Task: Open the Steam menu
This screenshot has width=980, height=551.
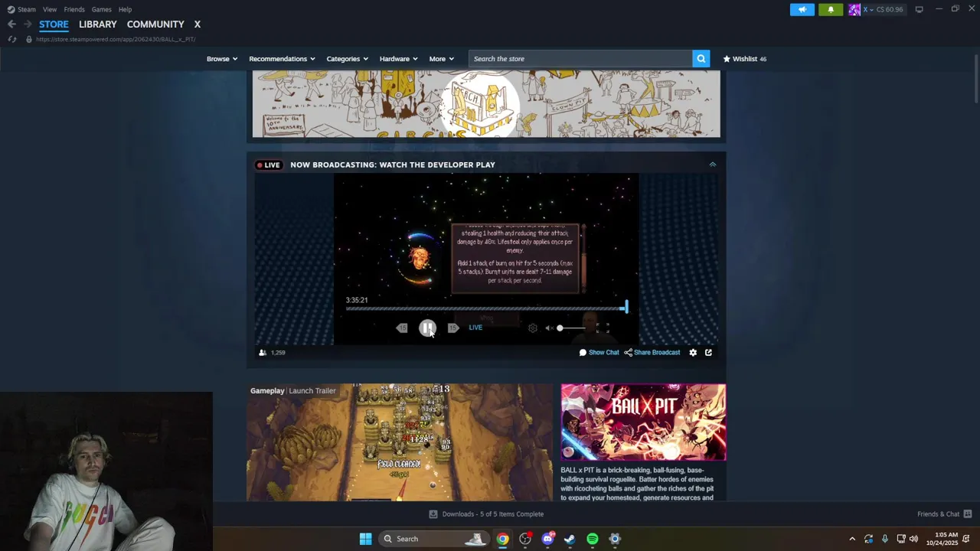Action: coord(22,9)
